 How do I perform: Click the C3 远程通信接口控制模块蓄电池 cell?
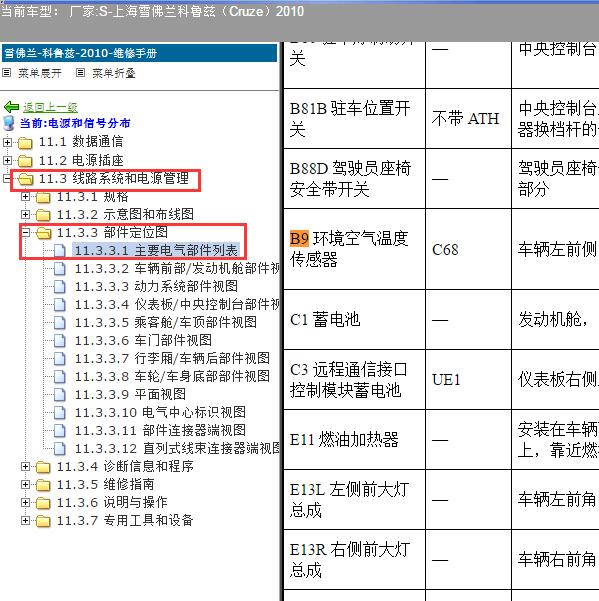click(x=354, y=379)
